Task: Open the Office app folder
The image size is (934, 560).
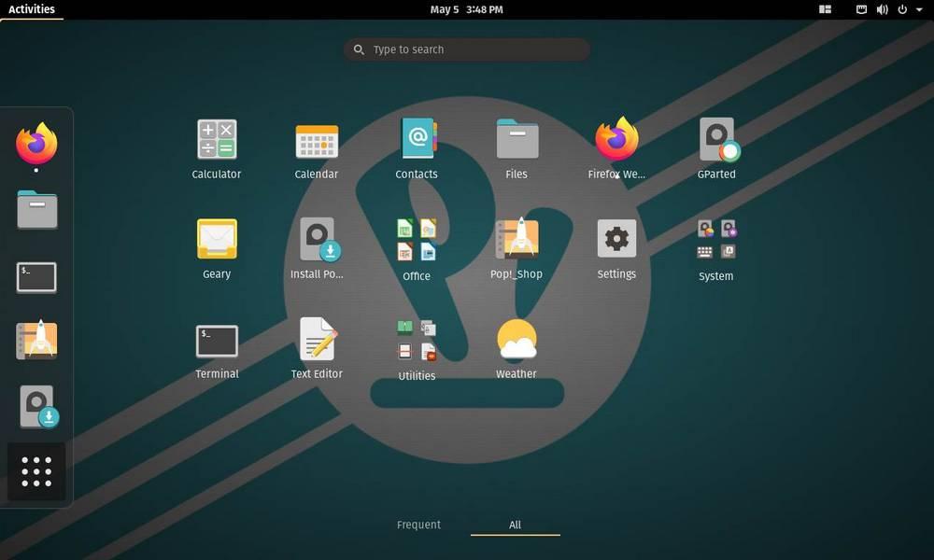Action: (x=417, y=250)
